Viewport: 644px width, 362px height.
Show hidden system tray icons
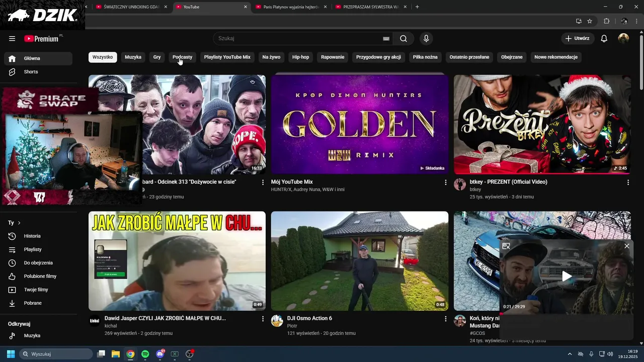[x=570, y=354]
